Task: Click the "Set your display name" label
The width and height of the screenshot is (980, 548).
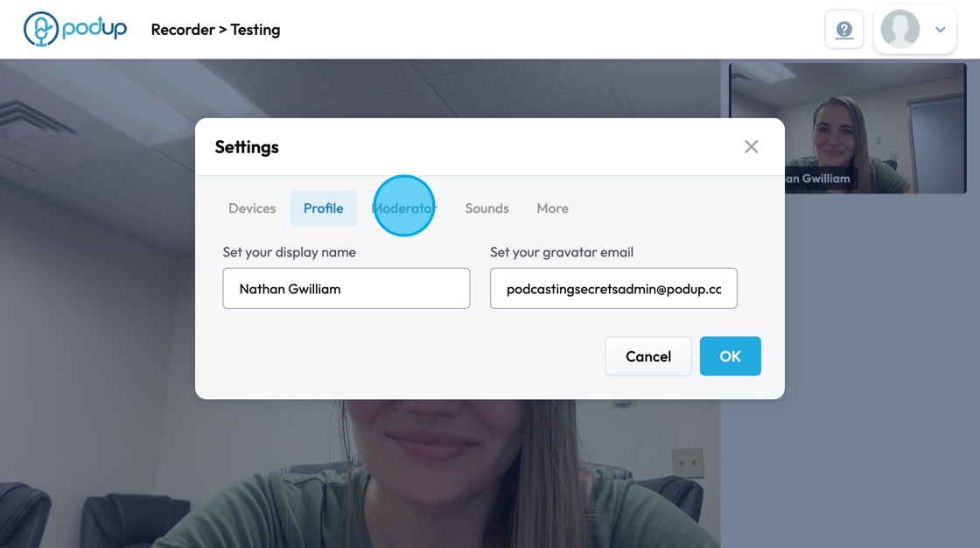Action: pos(289,252)
